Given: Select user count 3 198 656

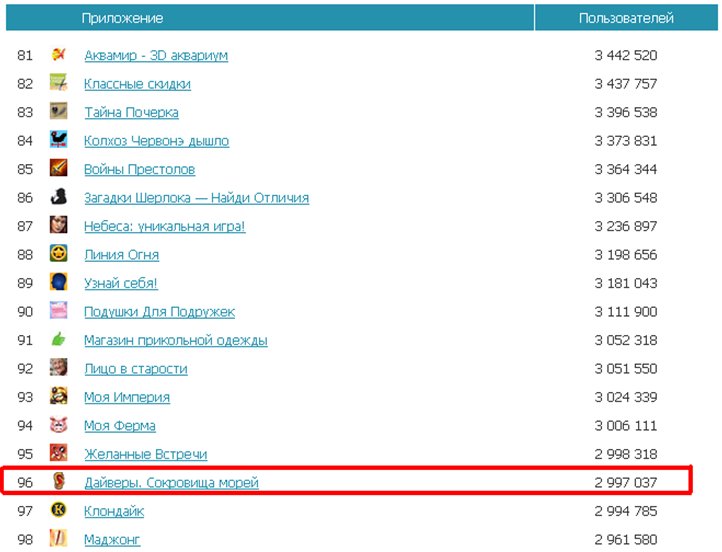Looking at the screenshot, I should point(626,255).
